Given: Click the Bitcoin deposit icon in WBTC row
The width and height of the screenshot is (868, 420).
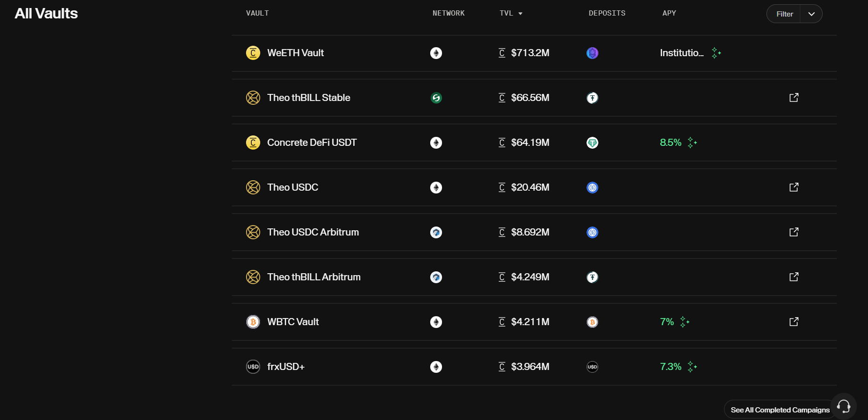Looking at the screenshot, I should coord(592,322).
